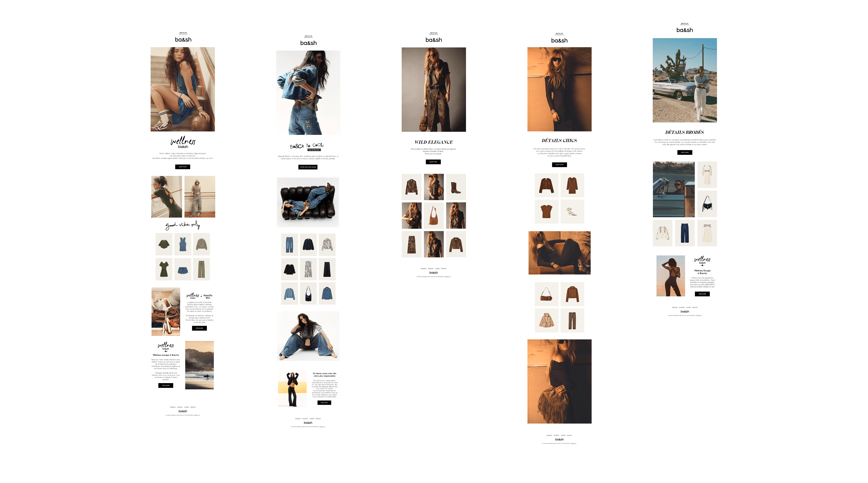Click the NOTRE SÉLECTION DENIM button
Screen dimensions: 868x483
click(x=308, y=167)
